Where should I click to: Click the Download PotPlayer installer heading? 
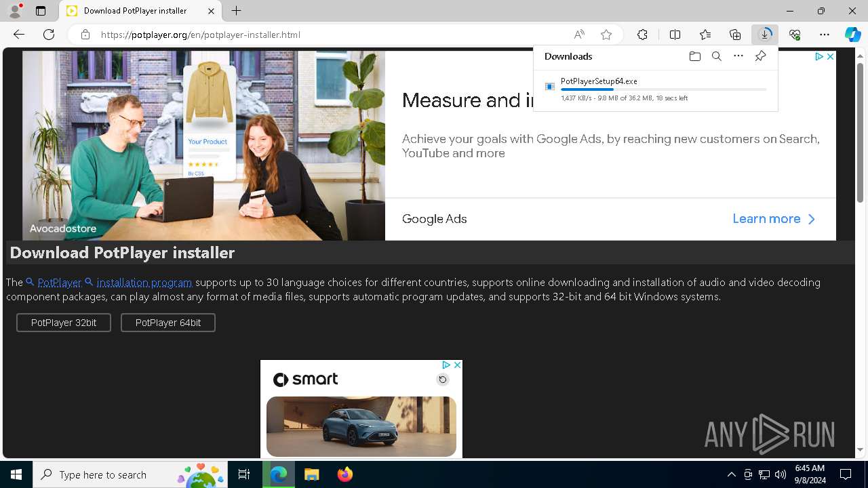click(x=122, y=253)
